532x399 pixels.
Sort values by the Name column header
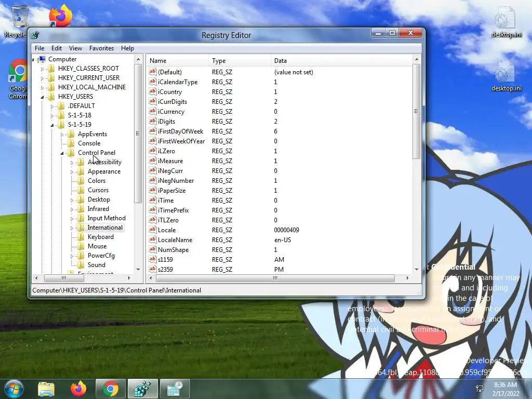[x=178, y=61]
